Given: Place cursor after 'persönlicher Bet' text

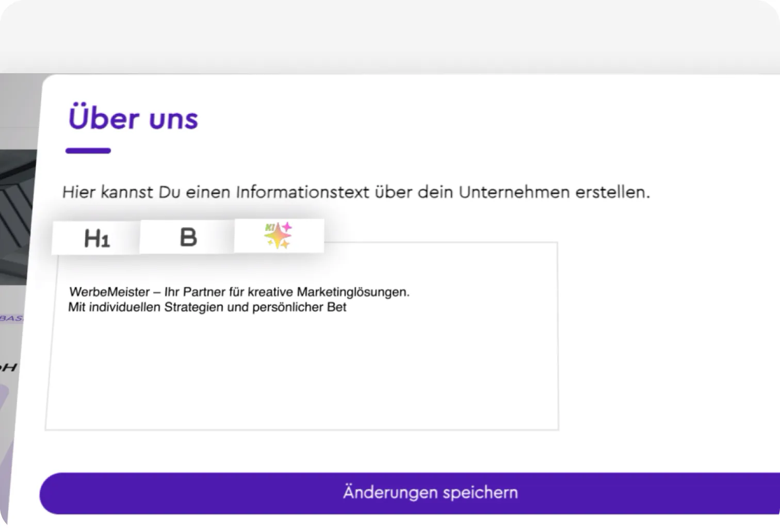Looking at the screenshot, I should pos(347,307).
